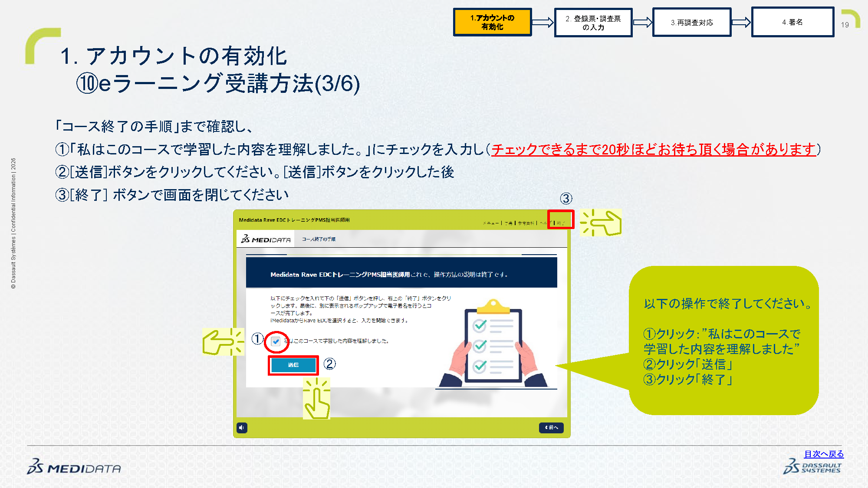The height and width of the screenshot is (488, 868).
Task: Follow the 目次へ戻る link
Action: (824, 454)
